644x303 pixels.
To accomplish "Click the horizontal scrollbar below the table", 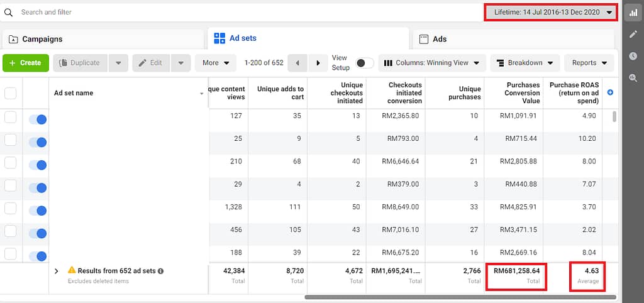I will [460, 297].
